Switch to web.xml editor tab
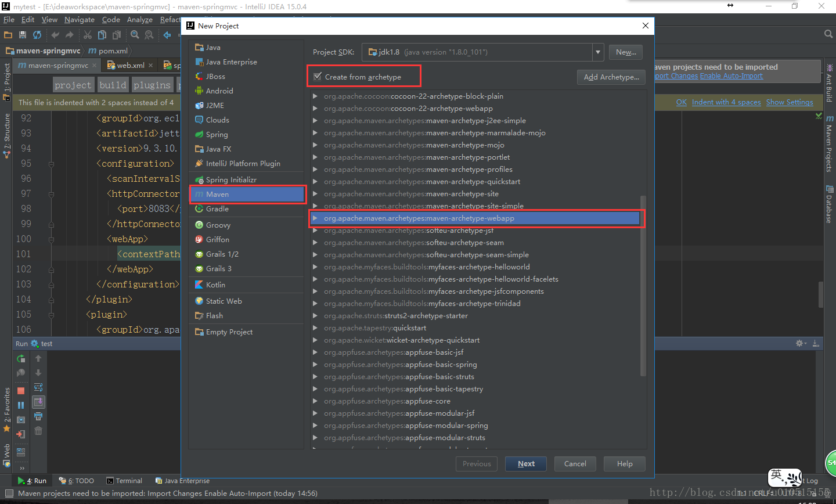Screen dimensions: 836x504 pyautogui.click(x=131, y=66)
